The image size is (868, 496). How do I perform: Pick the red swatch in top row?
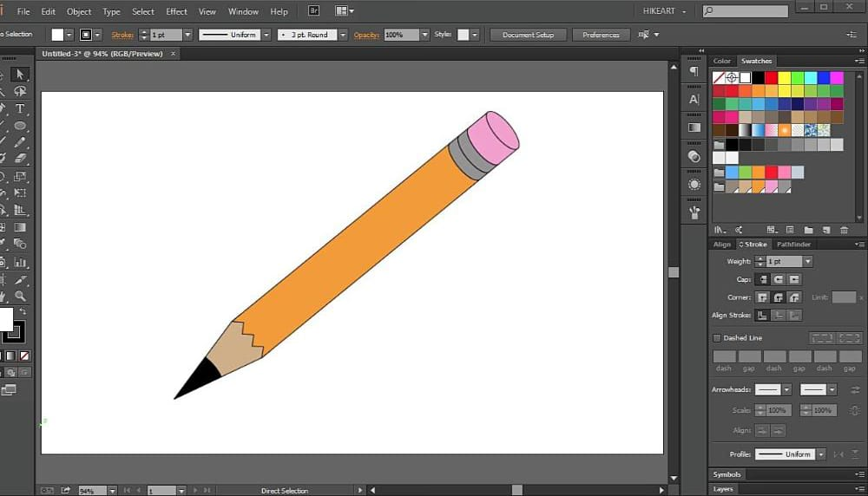click(x=771, y=78)
